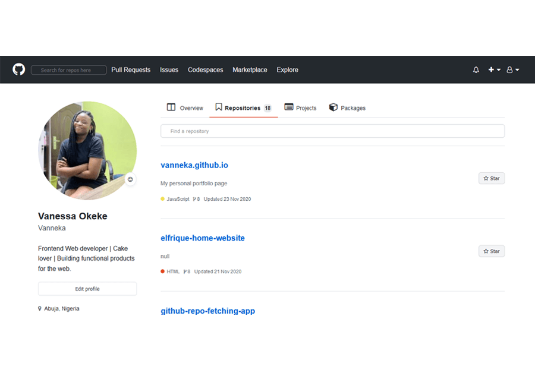Screen dimensions: 535x392
Task: Click the null description under elfrique-home-website
Action: tap(165, 257)
